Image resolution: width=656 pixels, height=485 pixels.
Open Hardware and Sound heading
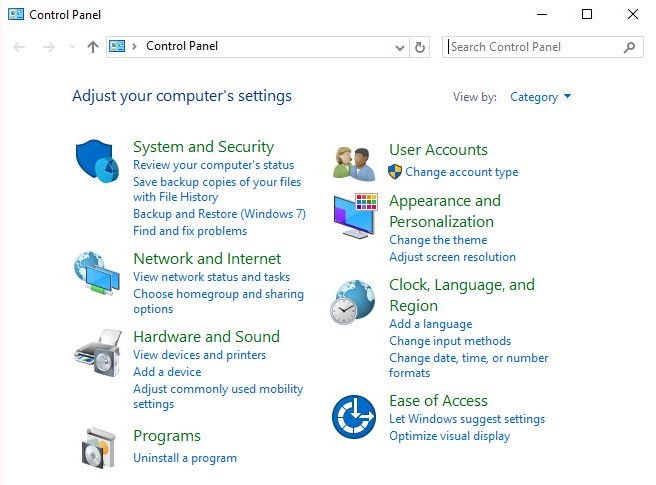(x=207, y=336)
